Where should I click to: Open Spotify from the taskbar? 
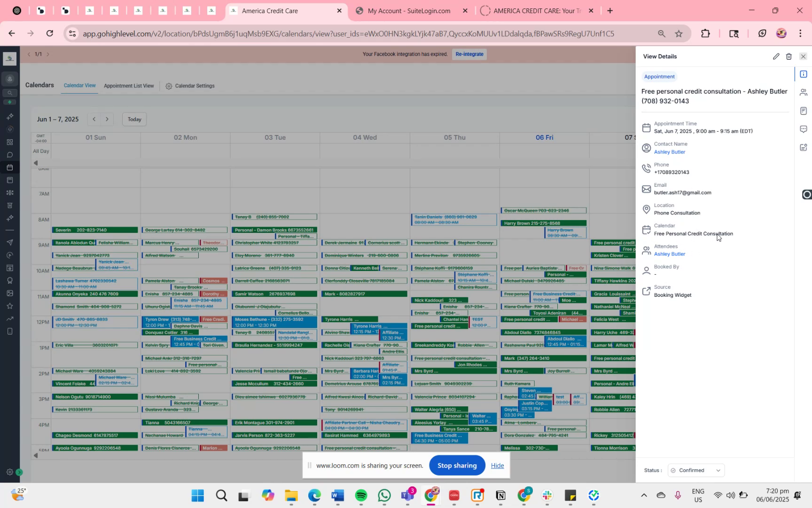(361, 496)
